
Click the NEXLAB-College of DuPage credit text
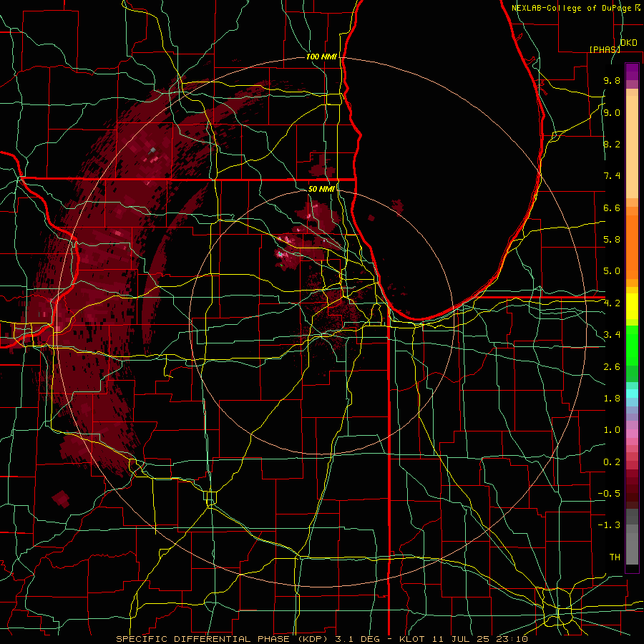point(571,8)
